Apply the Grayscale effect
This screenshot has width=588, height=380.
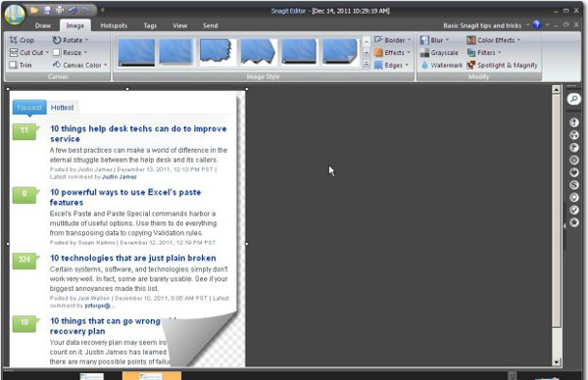coord(439,53)
